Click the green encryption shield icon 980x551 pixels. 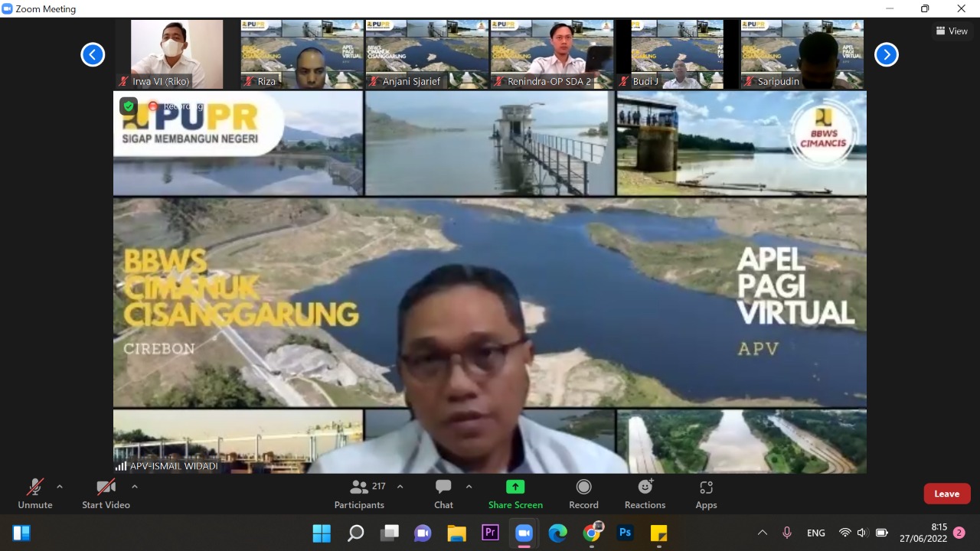click(x=128, y=106)
